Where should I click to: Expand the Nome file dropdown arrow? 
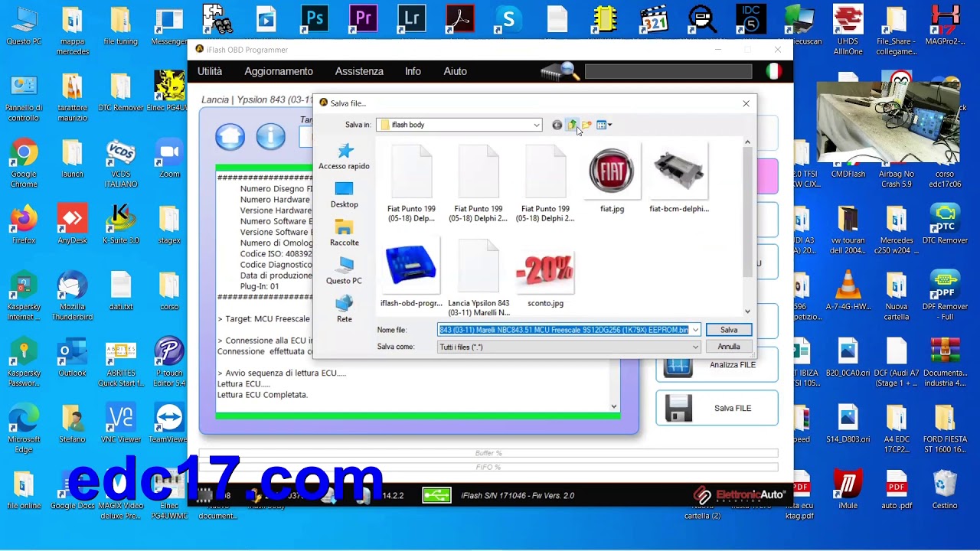tap(695, 330)
